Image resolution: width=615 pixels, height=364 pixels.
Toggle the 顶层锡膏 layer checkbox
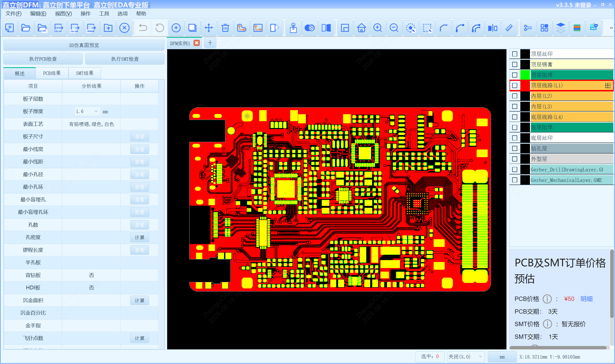pos(515,65)
